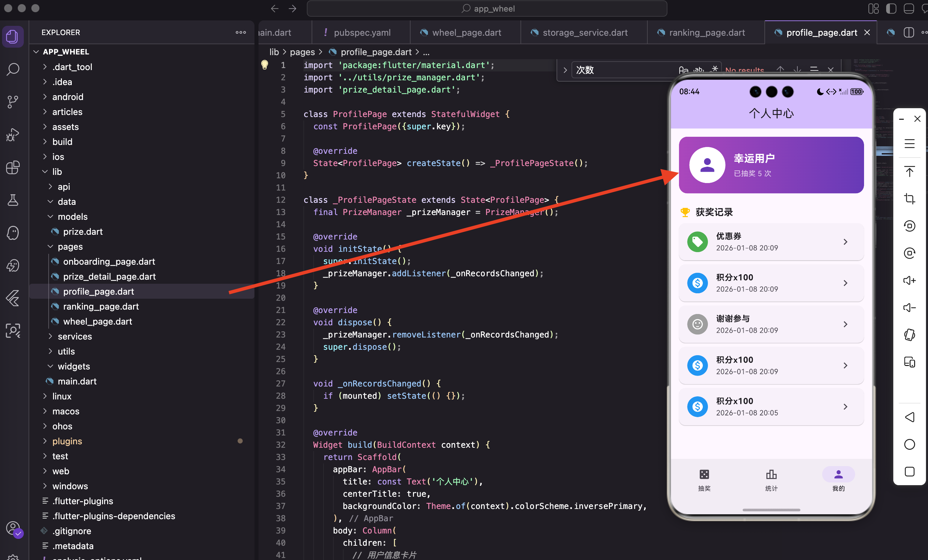
Task: Open the Accounts icon in activity bar
Action: point(13,528)
